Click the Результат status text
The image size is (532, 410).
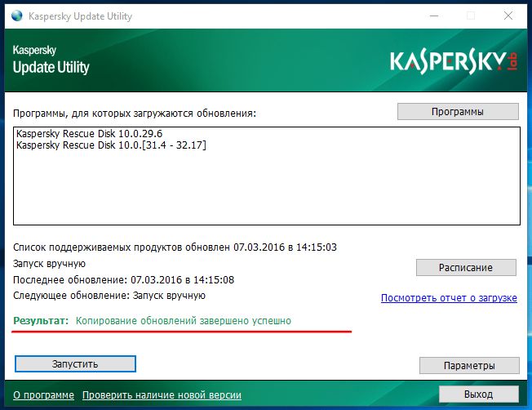152,321
